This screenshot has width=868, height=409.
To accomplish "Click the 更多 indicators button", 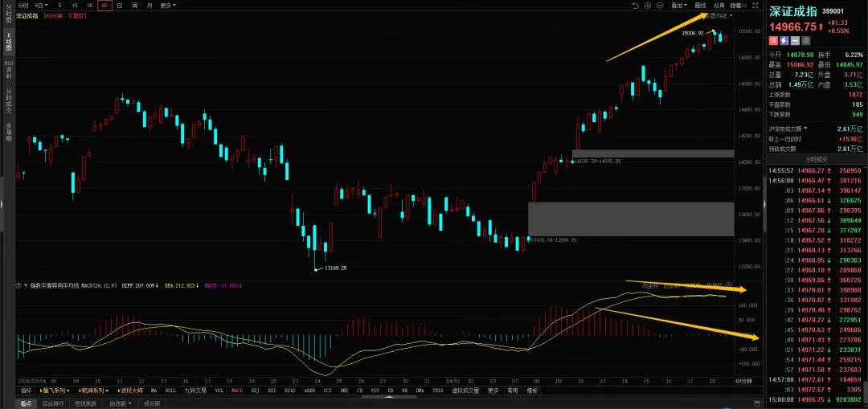I will pos(493,391).
